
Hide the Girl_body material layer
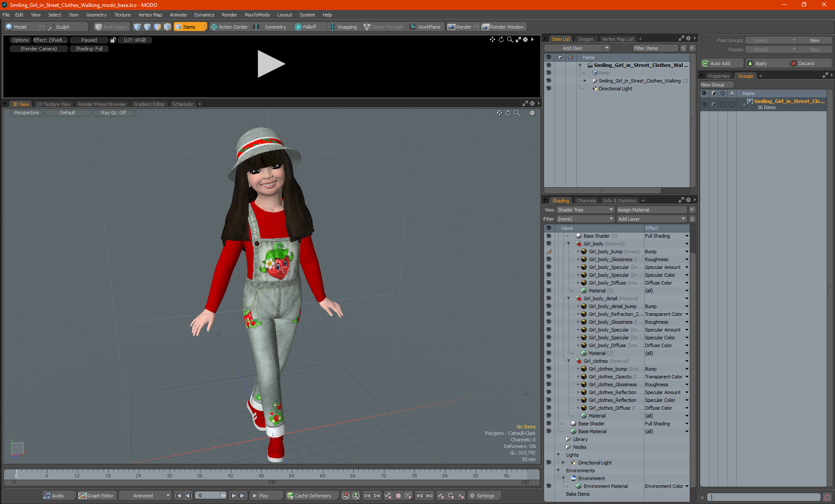pos(548,243)
